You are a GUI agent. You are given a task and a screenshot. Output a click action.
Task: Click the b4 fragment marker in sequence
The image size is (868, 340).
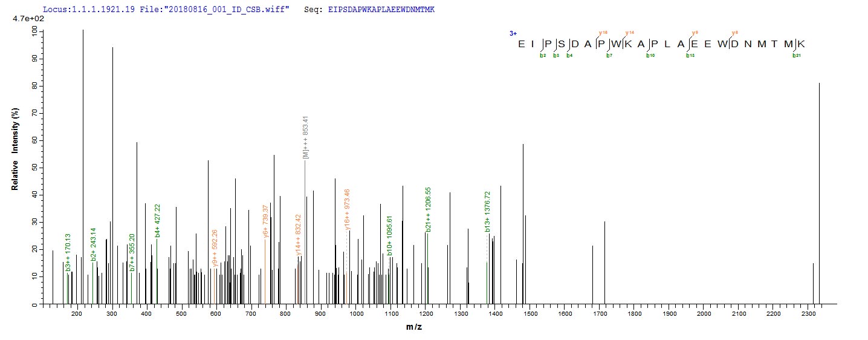tap(569, 56)
